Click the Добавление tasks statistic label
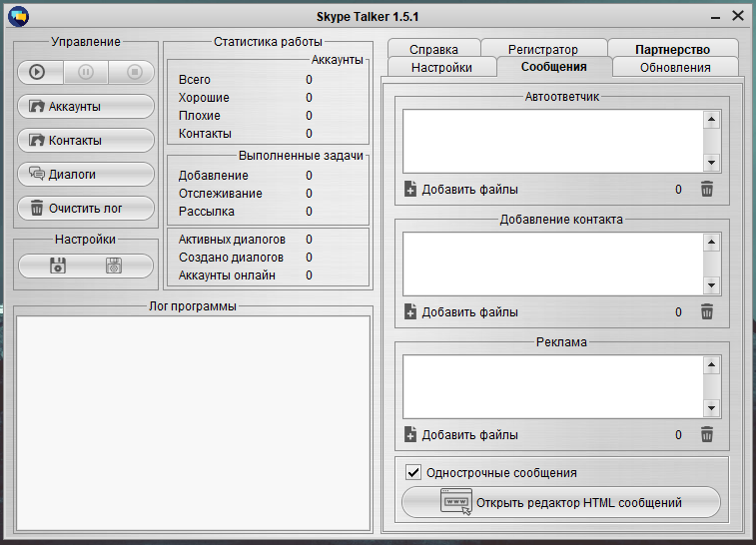This screenshot has height=545, width=756. (x=213, y=176)
